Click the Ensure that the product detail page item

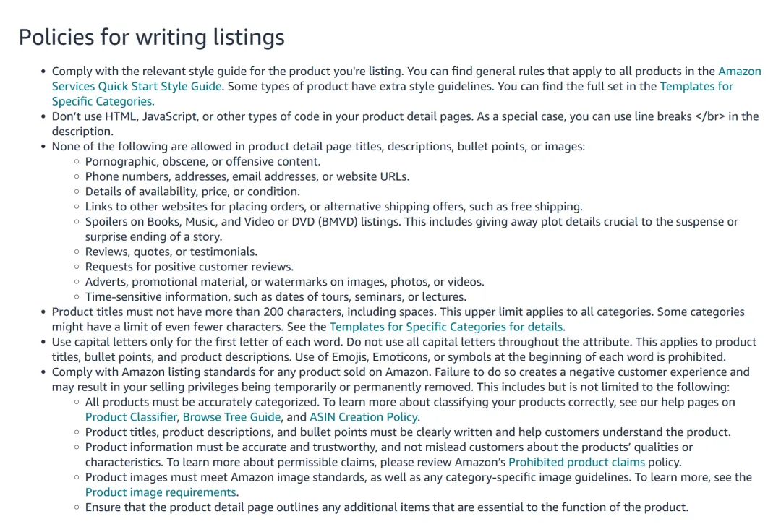click(386, 507)
